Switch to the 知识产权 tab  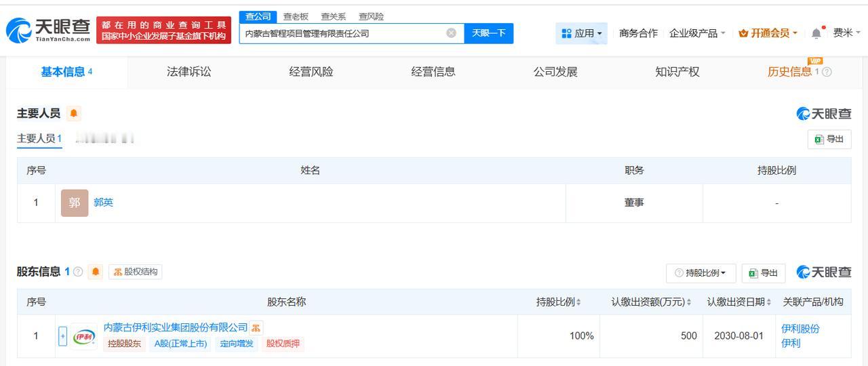(677, 72)
